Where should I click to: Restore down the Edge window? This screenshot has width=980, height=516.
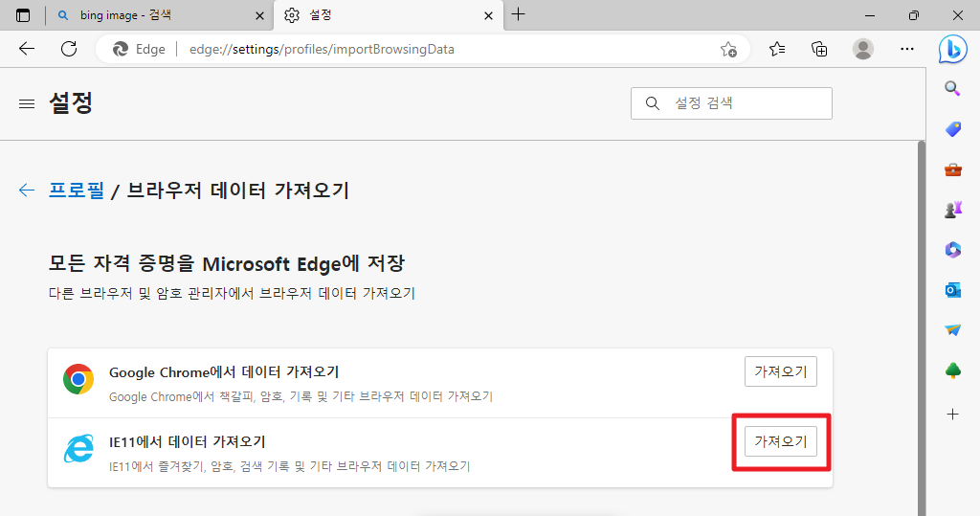[914, 15]
